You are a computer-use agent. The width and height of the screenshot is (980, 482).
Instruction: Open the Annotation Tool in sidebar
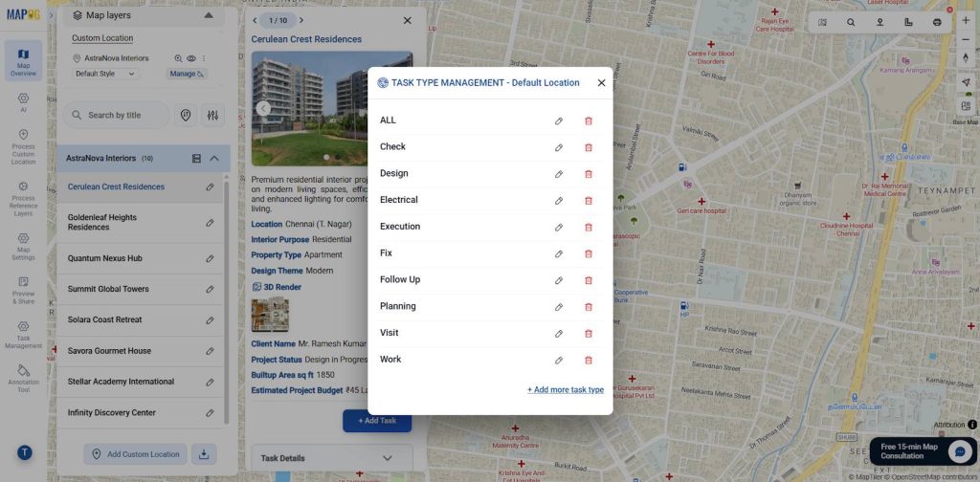tap(23, 377)
